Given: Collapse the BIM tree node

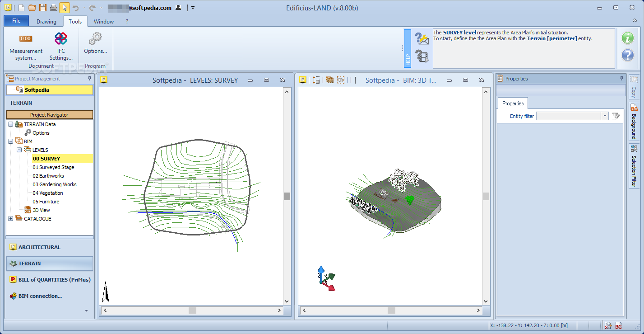Looking at the screenshot, I should point(10,141).
